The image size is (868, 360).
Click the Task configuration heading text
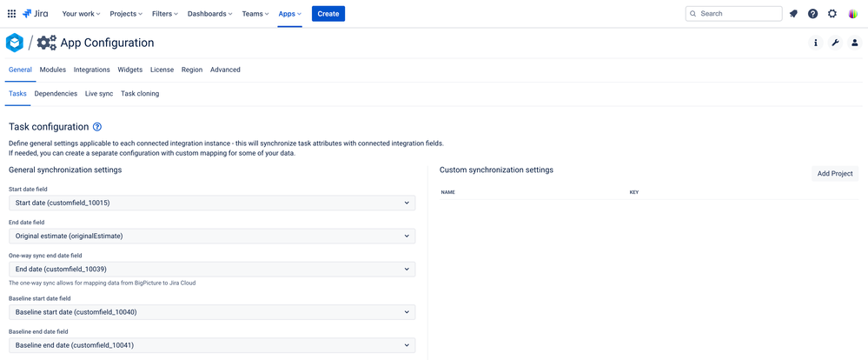tap(49, 127)
